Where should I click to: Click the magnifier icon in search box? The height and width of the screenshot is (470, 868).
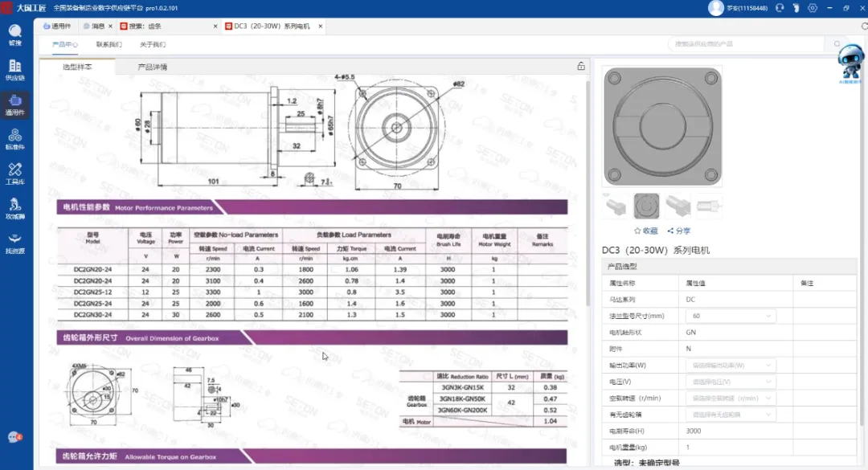click(837, 43)
